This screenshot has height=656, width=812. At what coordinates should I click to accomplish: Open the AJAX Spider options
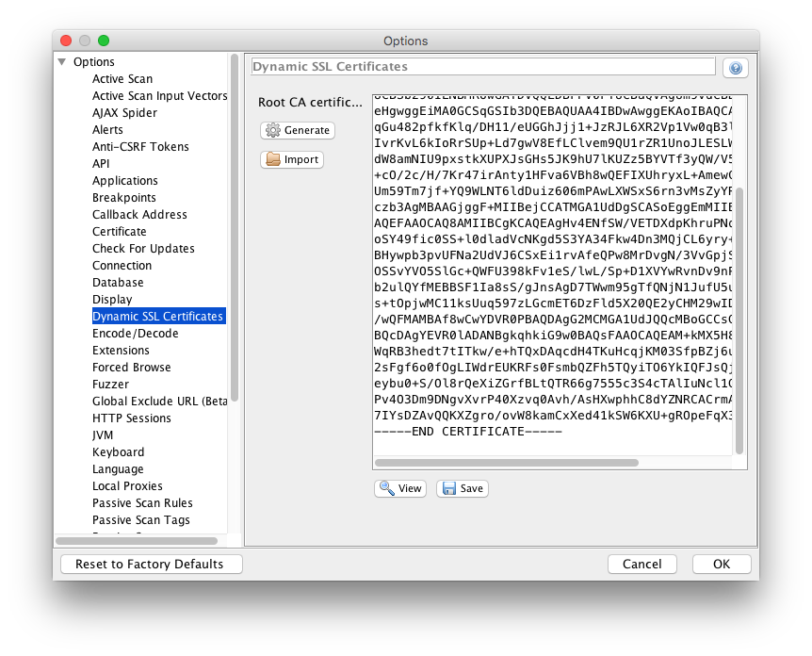point(124,113)
